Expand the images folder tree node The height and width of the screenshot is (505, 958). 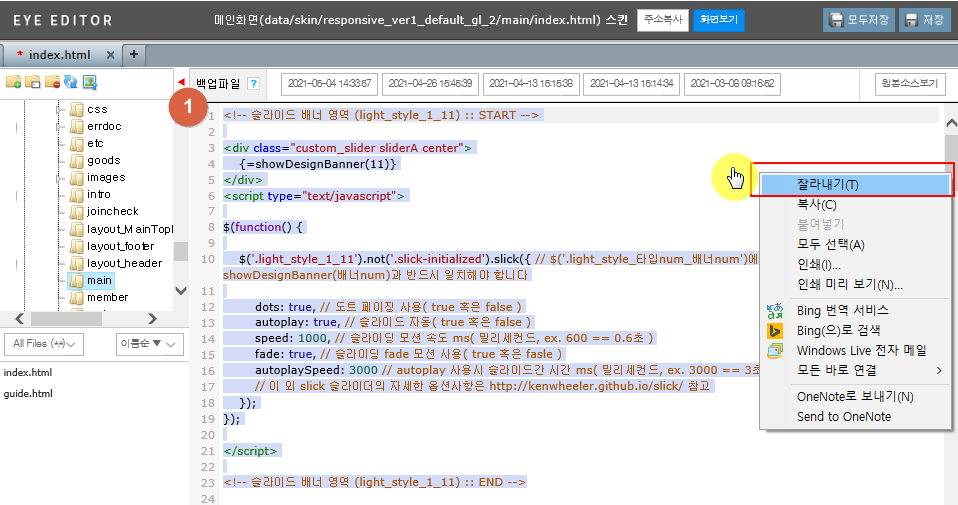59,178
